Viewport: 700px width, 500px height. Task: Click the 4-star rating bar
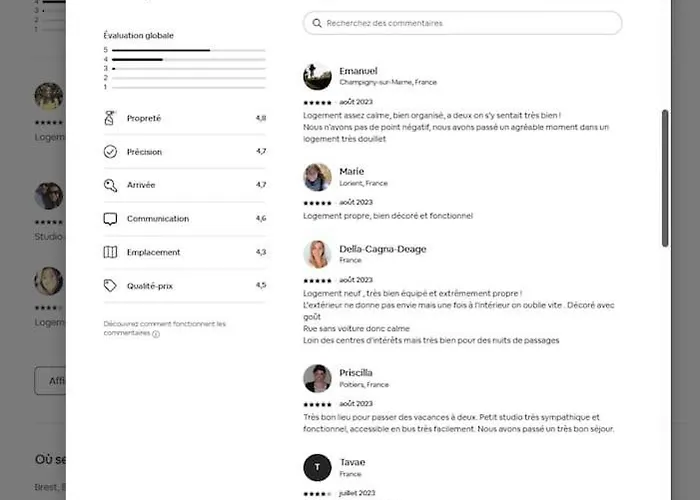(189, 59)
